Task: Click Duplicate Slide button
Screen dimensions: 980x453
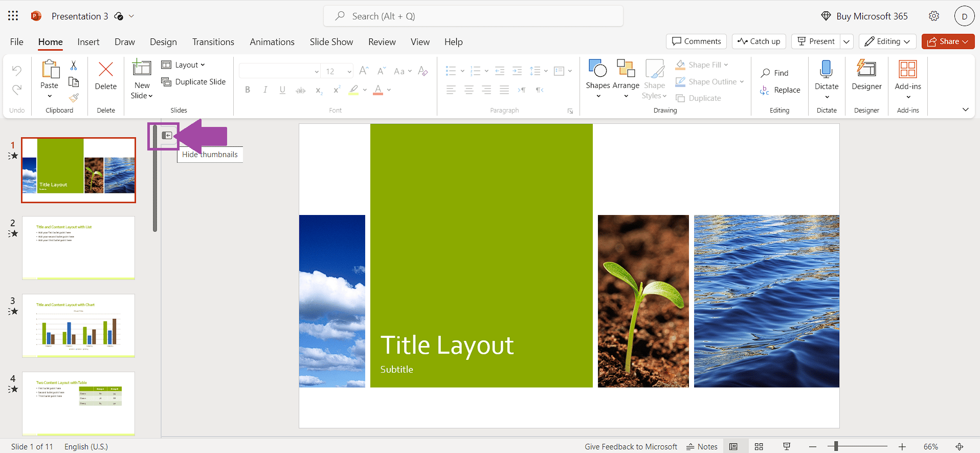Action: click(193, 81)
